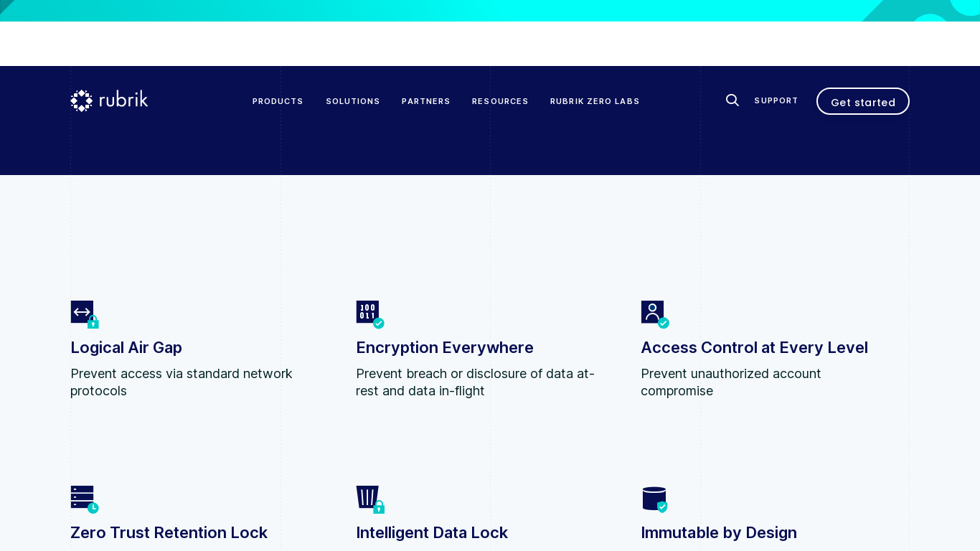Click the Get started button

click(863, 101)
